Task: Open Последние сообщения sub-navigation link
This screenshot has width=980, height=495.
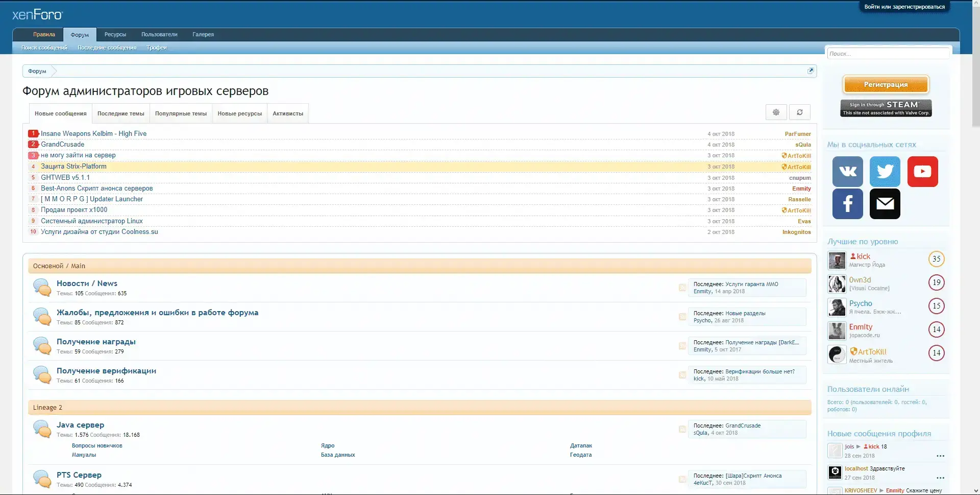Action: [x=107, y=48]
